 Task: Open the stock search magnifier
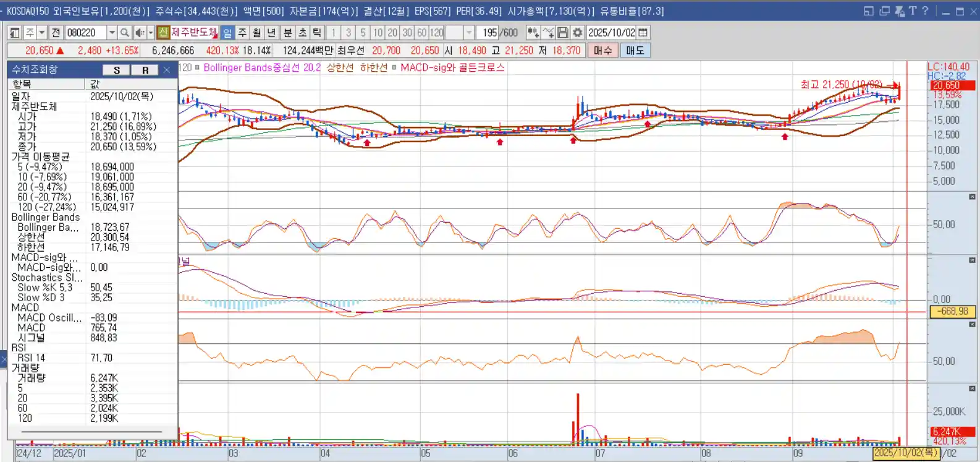(124, 32)
